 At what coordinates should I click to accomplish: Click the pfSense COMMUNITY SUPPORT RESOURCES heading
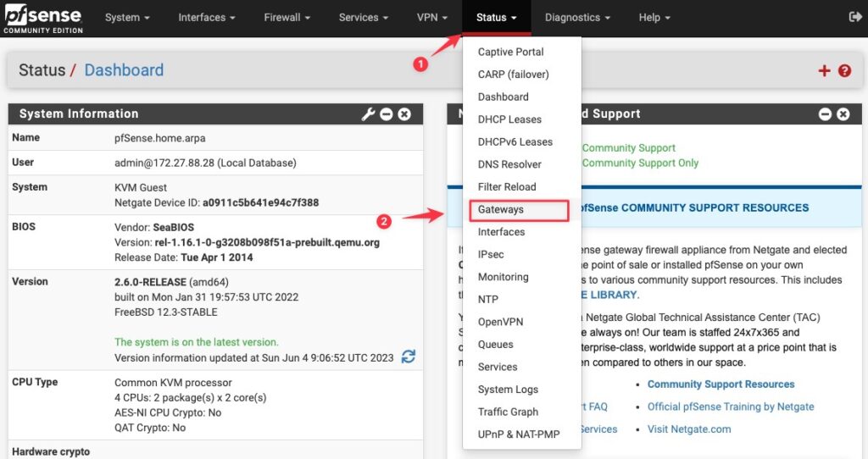(x=694, y=208)
